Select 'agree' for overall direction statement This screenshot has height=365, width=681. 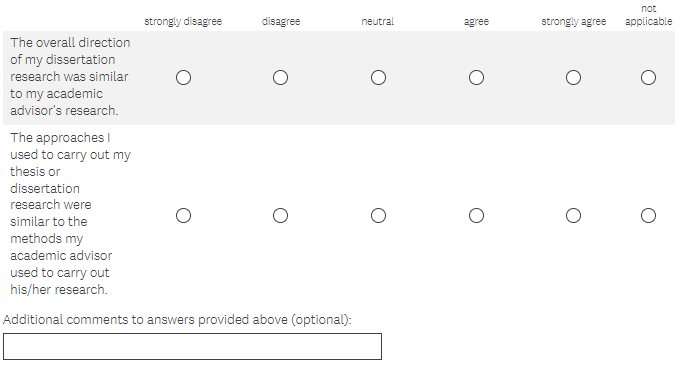point(476,78)
